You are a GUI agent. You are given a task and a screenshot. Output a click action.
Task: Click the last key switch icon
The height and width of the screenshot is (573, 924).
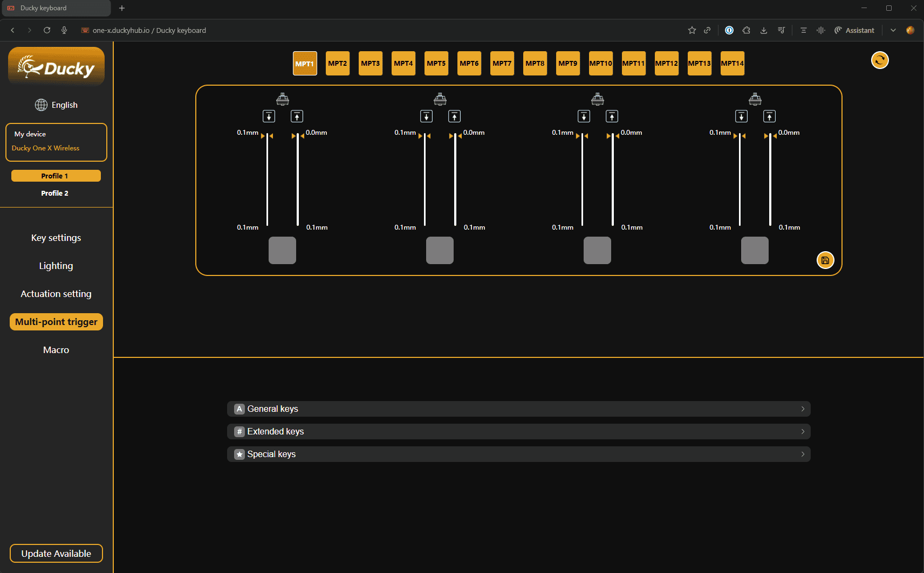pyautogui.click(x=755, y=99)
